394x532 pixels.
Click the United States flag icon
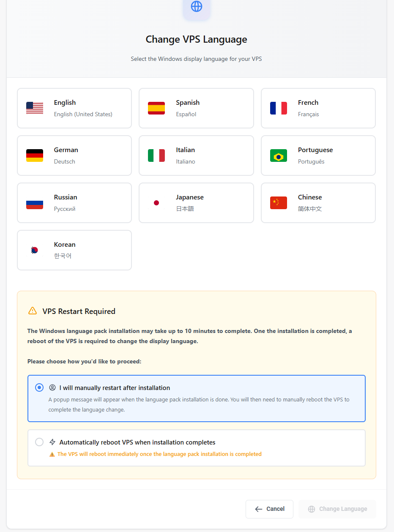click(34, 108)
